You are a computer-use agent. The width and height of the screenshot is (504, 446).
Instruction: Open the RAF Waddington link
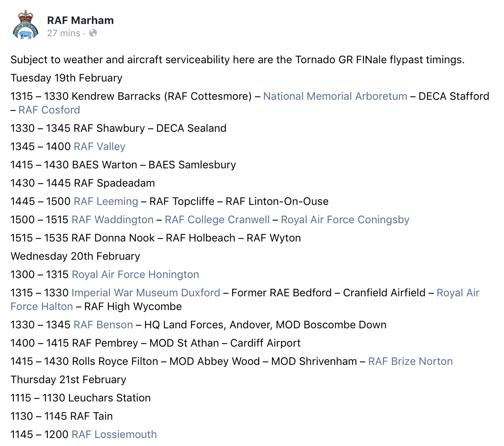click(x=112, y=219)
